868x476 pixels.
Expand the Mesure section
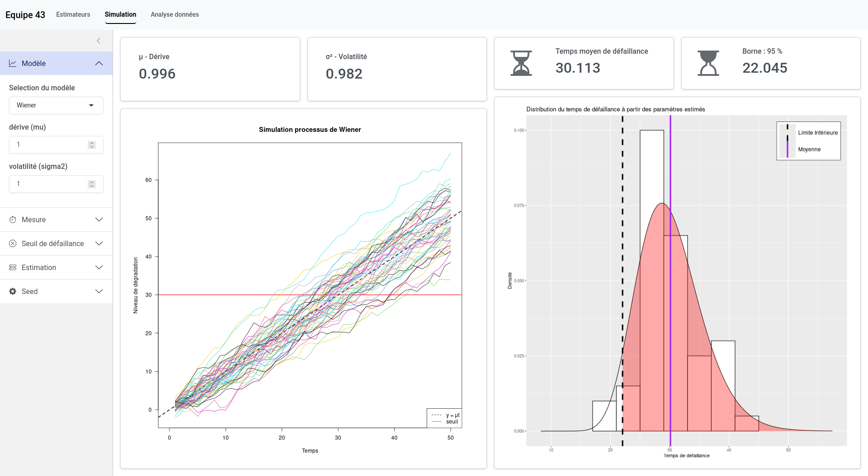pos(99,219)
